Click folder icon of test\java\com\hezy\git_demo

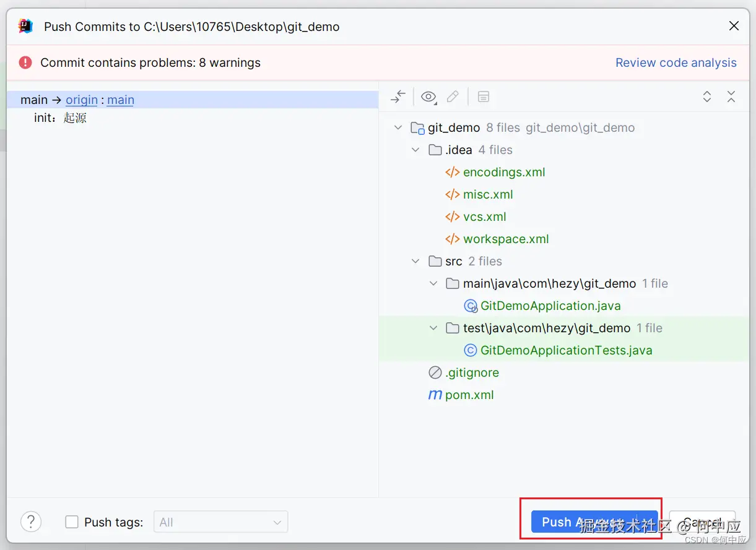click(x=453, y=328)
